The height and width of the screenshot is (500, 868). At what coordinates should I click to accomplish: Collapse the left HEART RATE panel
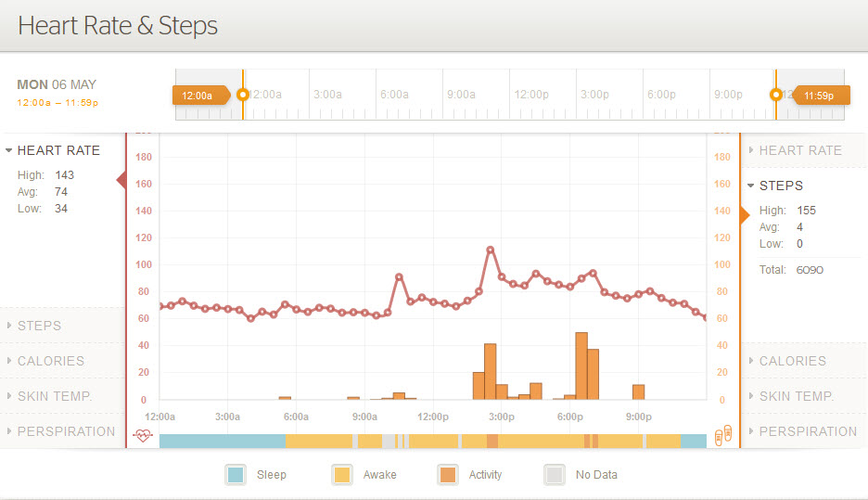pos(58,150)
